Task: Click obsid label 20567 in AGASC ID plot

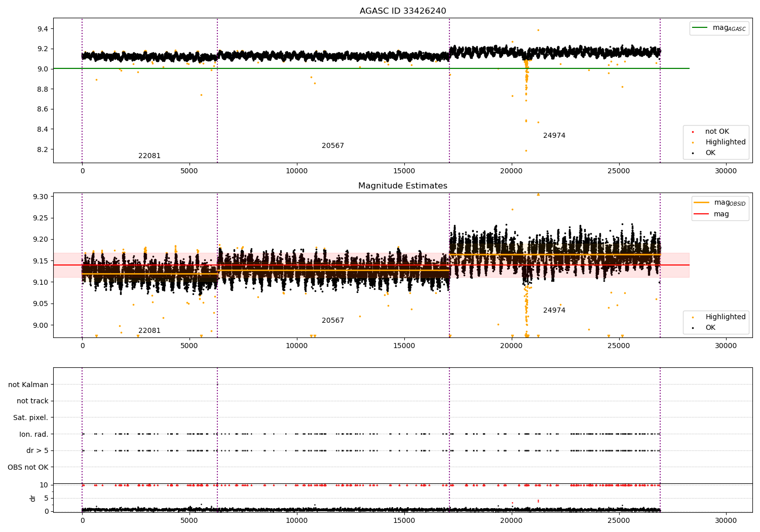Action: (x=333, y=146)
